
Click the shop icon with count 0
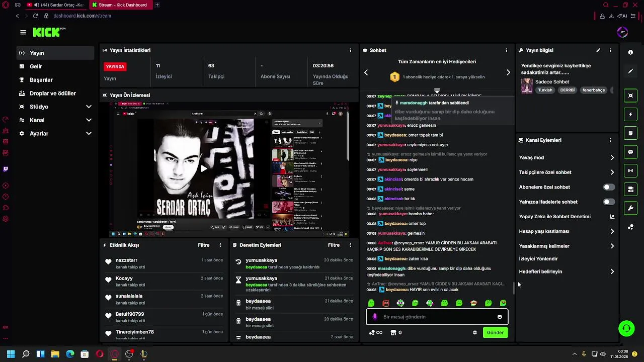[396, 332]
